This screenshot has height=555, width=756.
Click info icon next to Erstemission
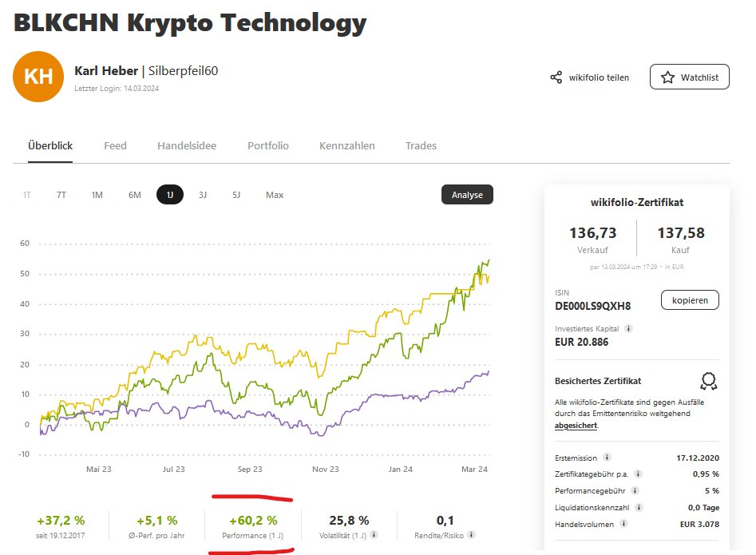[607, 457]
